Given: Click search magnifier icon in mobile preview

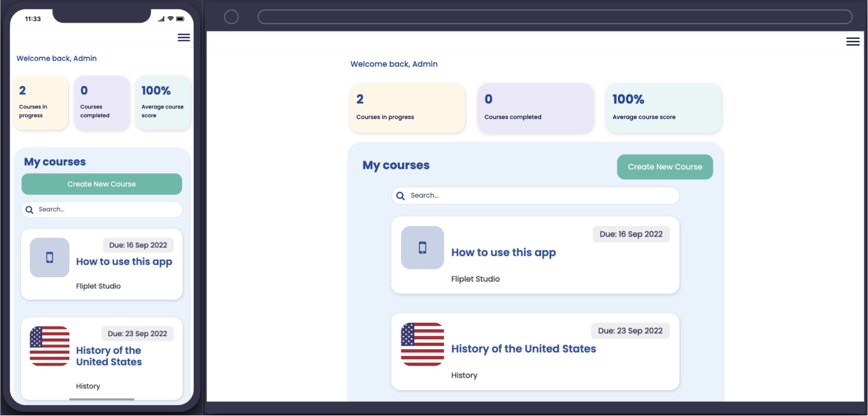Looking at the screenshot, I should (x=29, y=209).
